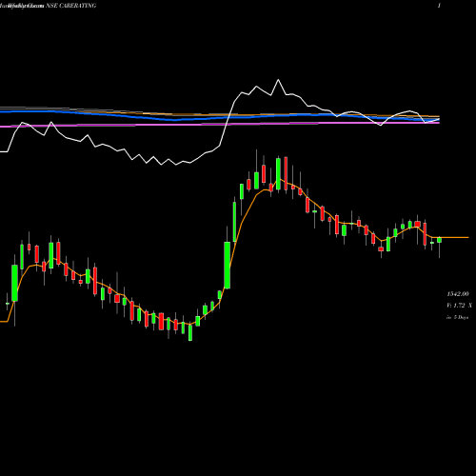Click the V: 1.72 X volume label
This screenshot has width=476, height=476.
(459, 306)
